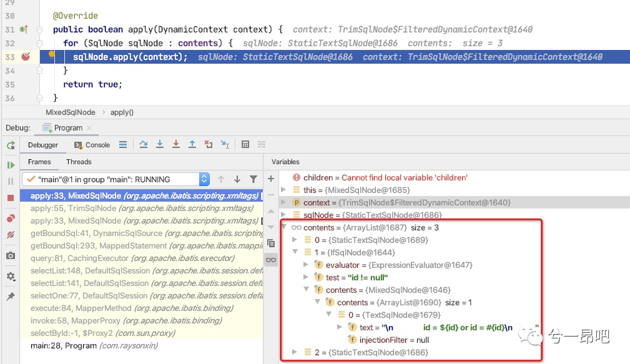The image size is (630, 364).
Task: Expand element 0 StaticTextSqlNode@1689
Action: [295, 240]
